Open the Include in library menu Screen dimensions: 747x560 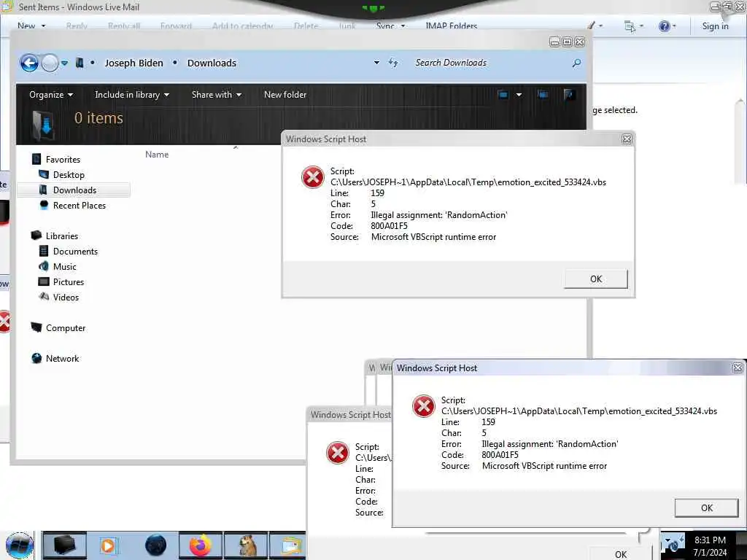pyautogui.click(x=132, y=95)
